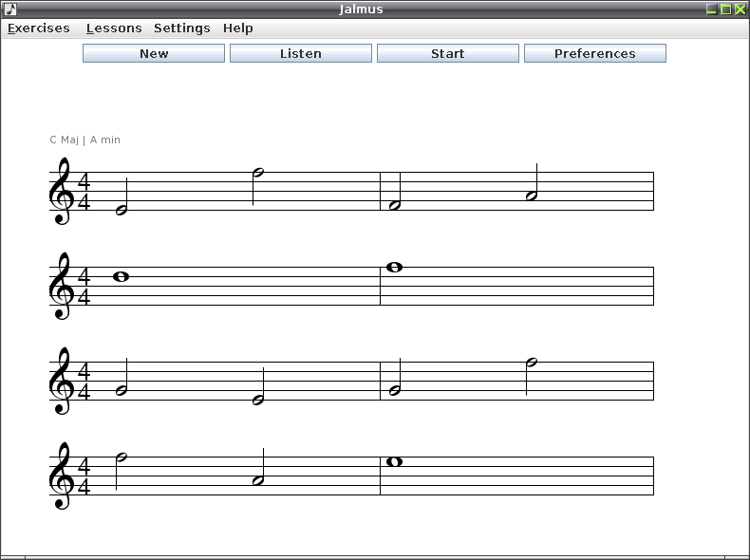Click the Start button
The height and width of the screenshot is (560, 750).
click(x=448, y=53)
